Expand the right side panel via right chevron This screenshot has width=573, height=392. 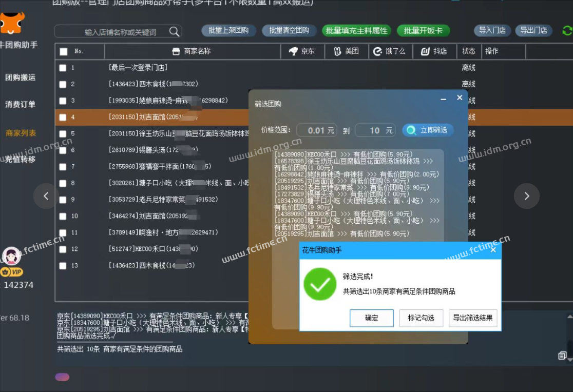tap(527, 196)
